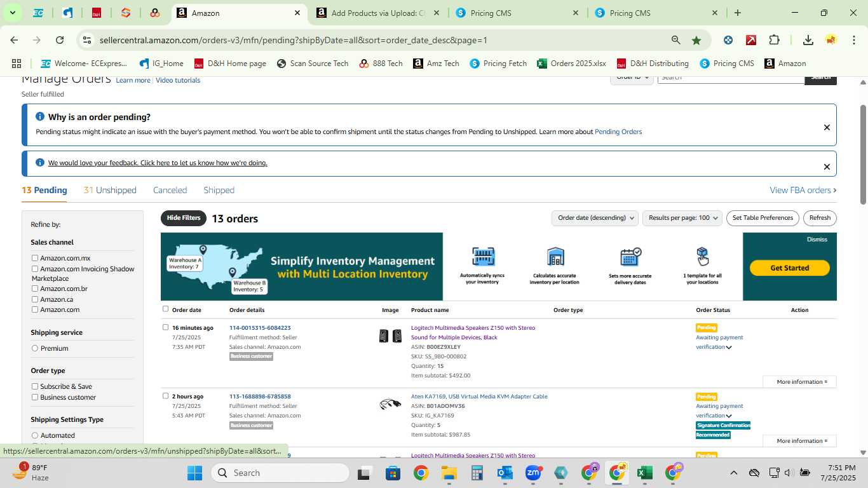The width and height of the screenshot is (868, 488).
Task: Open Chrome downloads icon
Action: click(x=808, y=40)
